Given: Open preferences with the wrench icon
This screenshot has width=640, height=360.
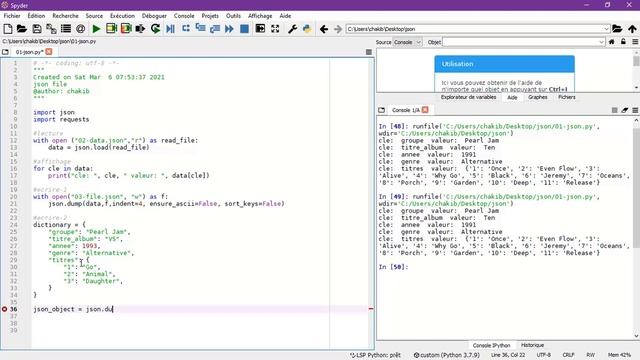Looking at the screenshot, I should coord(292,29).
